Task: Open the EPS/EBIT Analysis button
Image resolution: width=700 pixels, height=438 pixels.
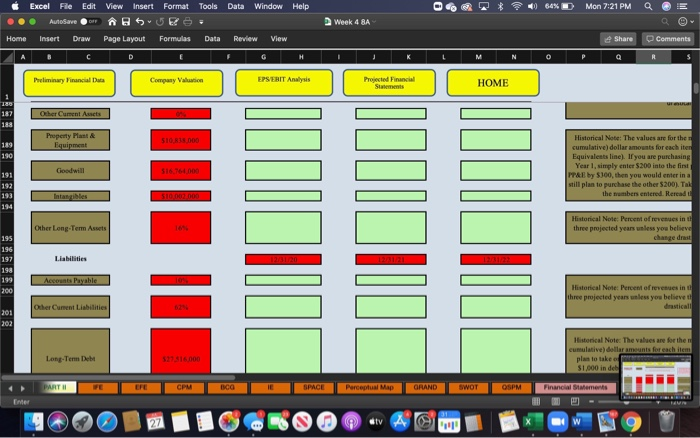Action: tap(284, 83)
